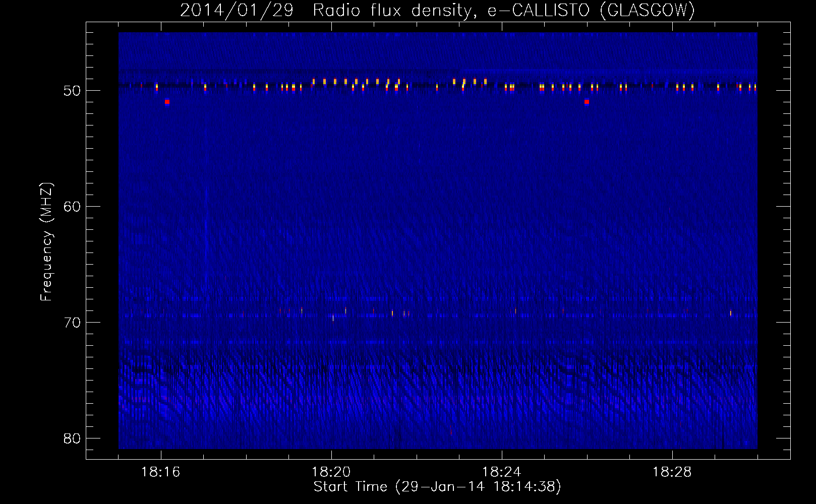Viewport: 816px width, 504px height.
Task: Click the 80 frequency tick label
Action: coord(72,438)
